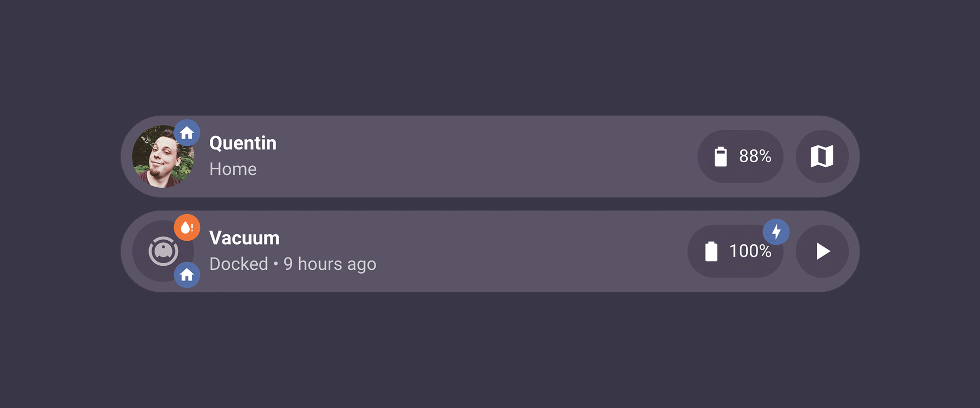
Task: Click the blue lightning charging badge
Action: click(x=776, y=232)
